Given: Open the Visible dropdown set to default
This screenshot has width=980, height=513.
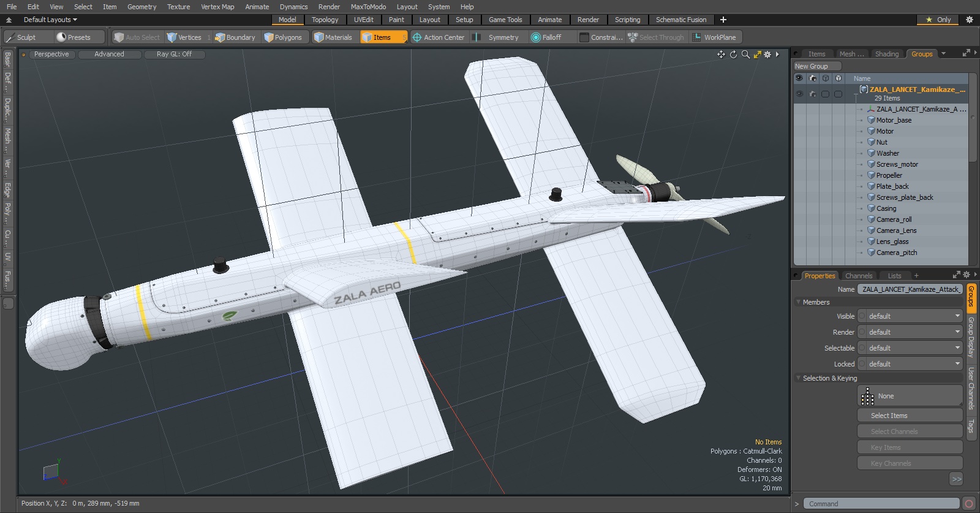Looking at the screenshot, I should 910,316.
